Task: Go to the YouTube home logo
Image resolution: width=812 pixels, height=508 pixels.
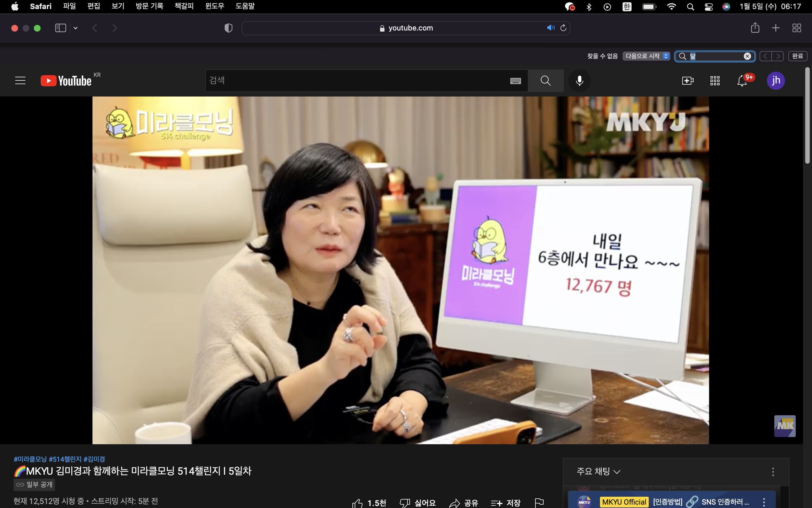Action: click(x=66, y=81)
